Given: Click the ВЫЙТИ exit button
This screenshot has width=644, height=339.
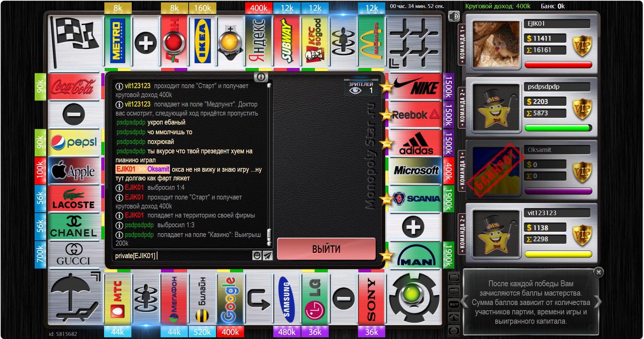Looking at the screenshot, I should [326, 249].
